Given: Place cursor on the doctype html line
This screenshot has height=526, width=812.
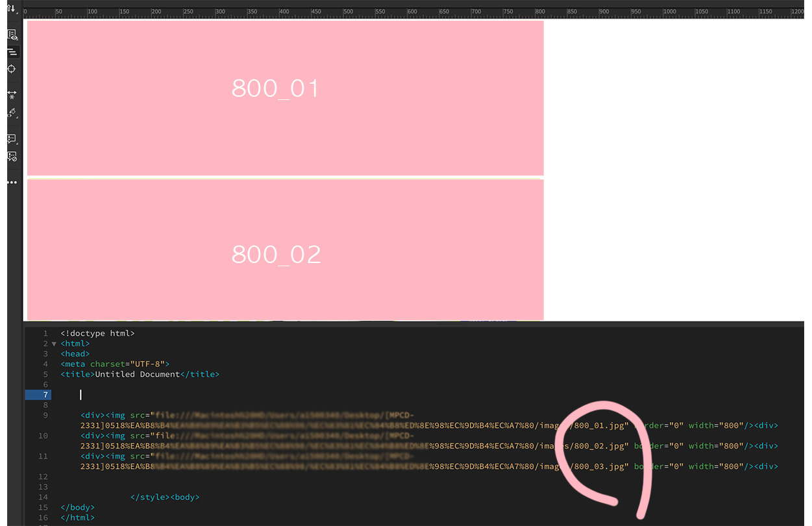Looking at the screenshot, I should pos(97,333).
